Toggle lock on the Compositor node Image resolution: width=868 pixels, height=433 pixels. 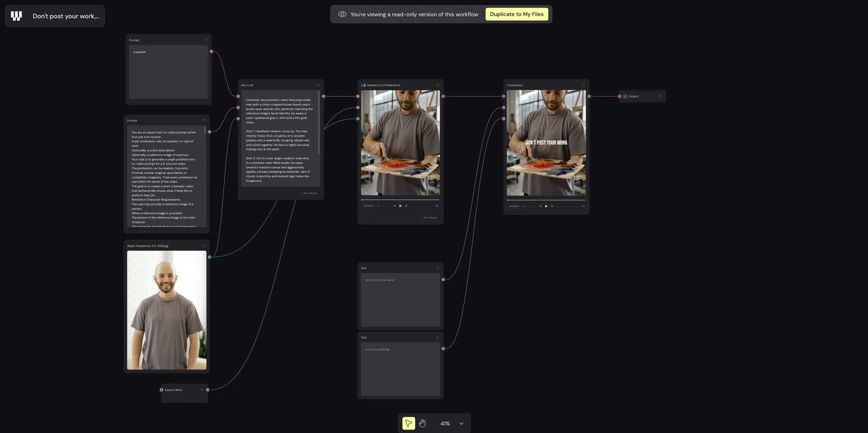[583, 85]
